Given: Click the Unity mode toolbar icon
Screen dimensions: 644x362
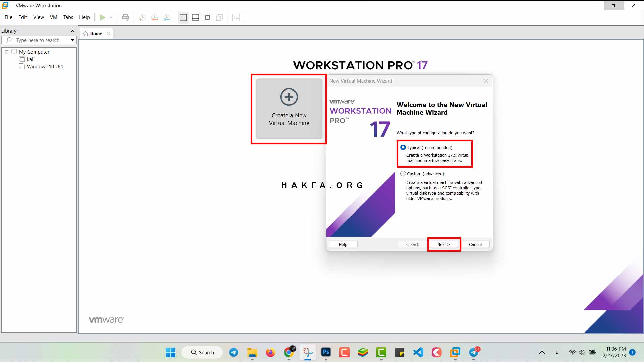Looking at the screenshot, I should click(220, 17).
